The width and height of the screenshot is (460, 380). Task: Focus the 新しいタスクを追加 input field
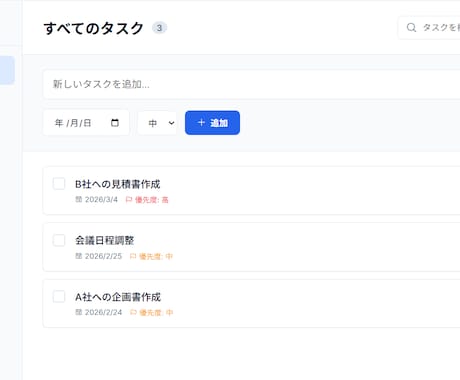[251, 84]
